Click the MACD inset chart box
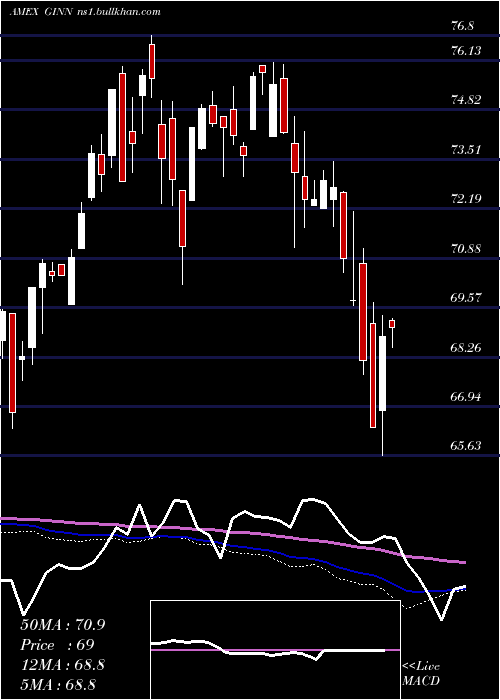Image resolution: width=500 pixels, height=700 pixels. [x=275, y=650]
